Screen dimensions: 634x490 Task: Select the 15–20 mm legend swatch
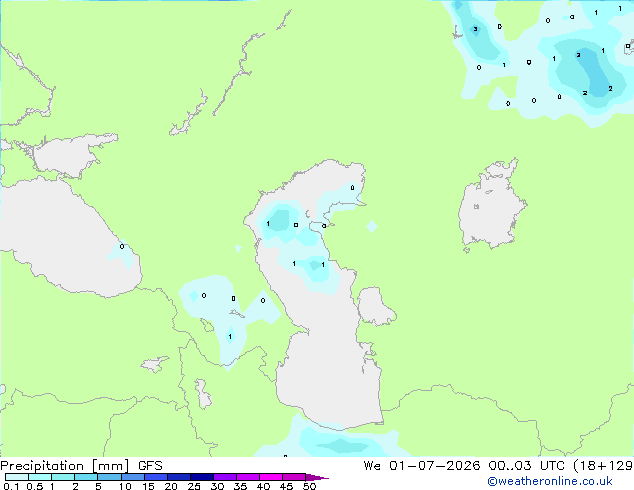tap(156, 477)
